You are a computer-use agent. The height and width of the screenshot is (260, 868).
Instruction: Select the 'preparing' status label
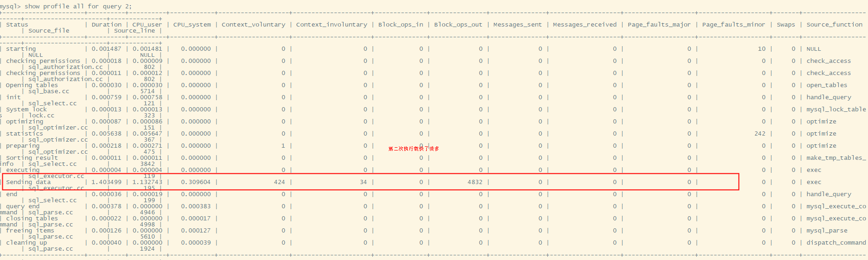(23, 146)
